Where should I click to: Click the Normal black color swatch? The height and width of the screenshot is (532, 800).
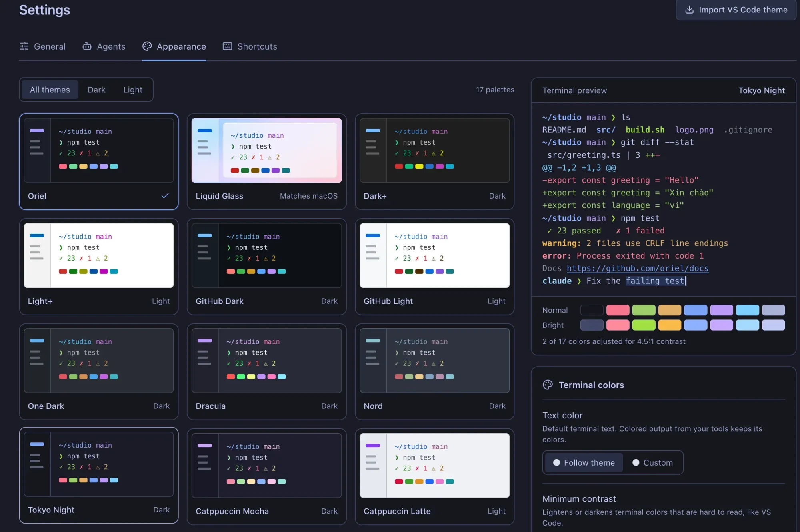592,310
